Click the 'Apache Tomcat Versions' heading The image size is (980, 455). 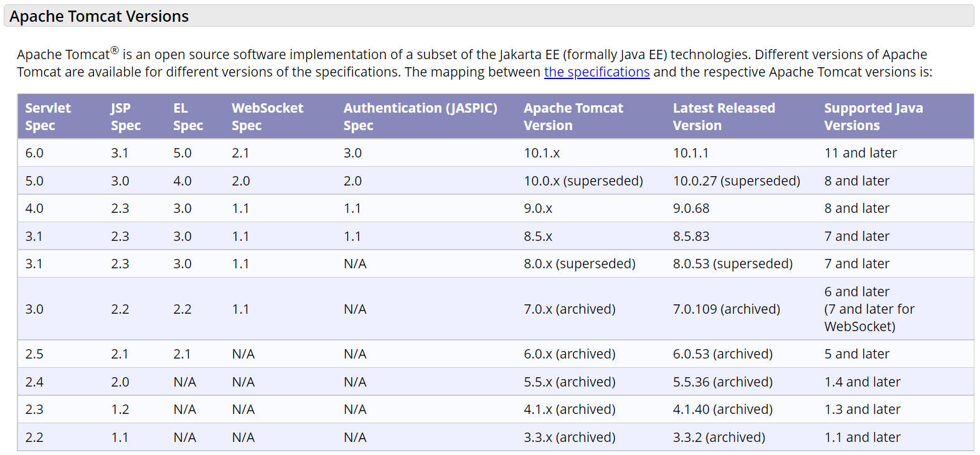tap(99, 16)
